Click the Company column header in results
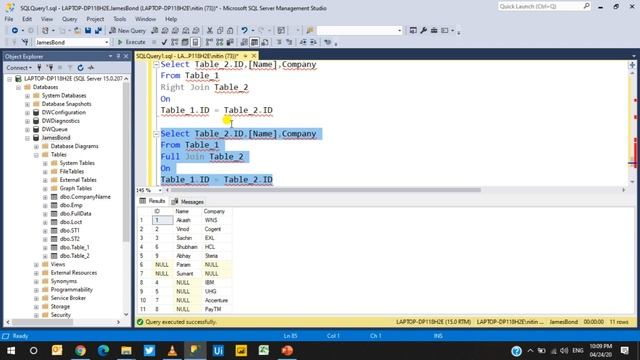This screenshot has height=360, width=640. click(x=214, y=211)
